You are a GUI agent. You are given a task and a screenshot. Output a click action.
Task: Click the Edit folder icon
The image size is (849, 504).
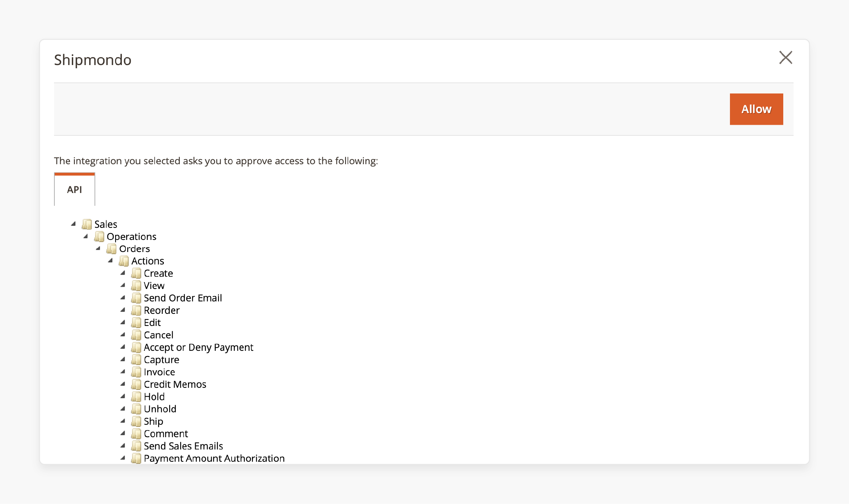pyautogui.click(x=136, y=323)
